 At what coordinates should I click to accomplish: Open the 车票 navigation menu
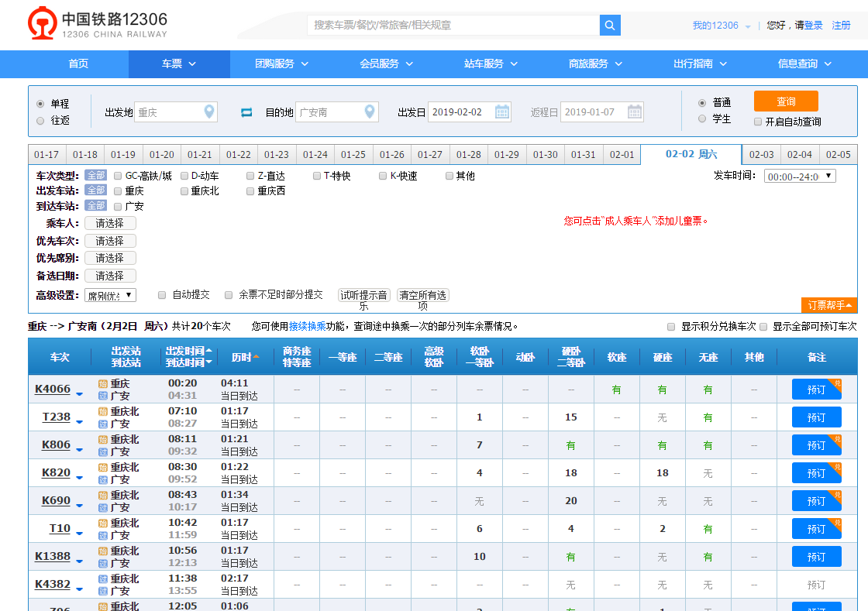[x=179, y=64]
